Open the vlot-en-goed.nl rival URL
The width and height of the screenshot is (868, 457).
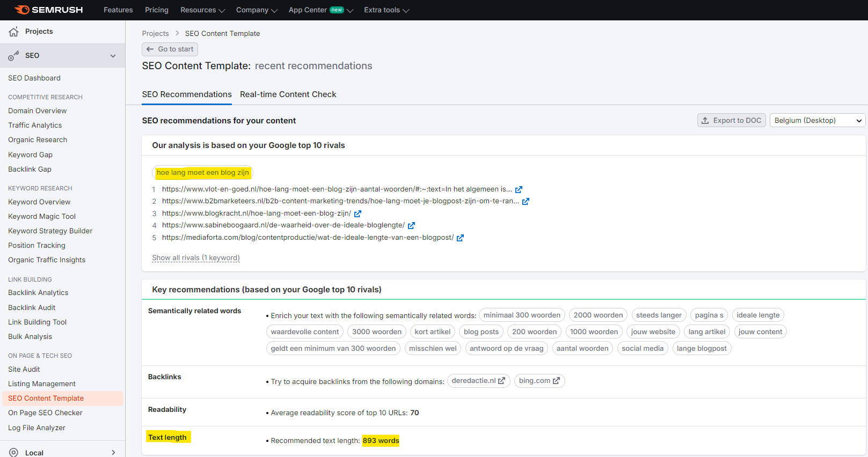tap(337, 189)
